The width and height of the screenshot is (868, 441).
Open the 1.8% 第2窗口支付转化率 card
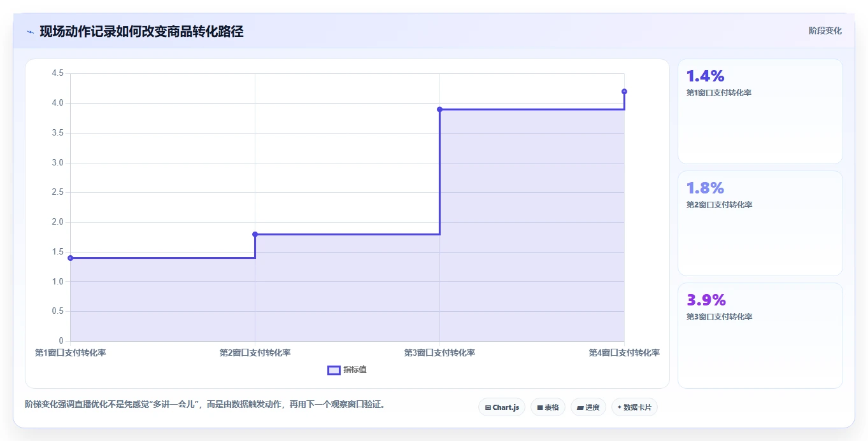click(760, 223)
